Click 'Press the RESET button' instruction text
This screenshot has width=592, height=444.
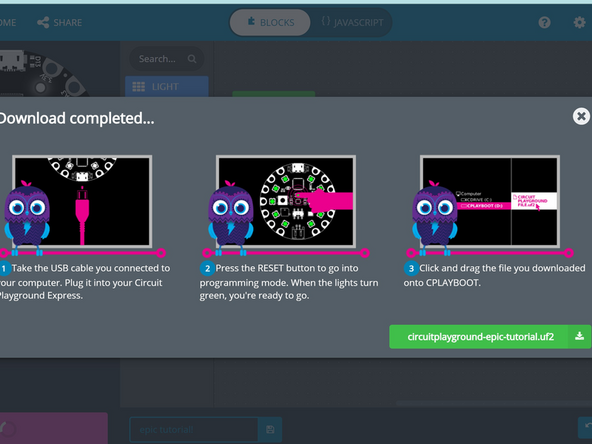(x=289, y=282)
